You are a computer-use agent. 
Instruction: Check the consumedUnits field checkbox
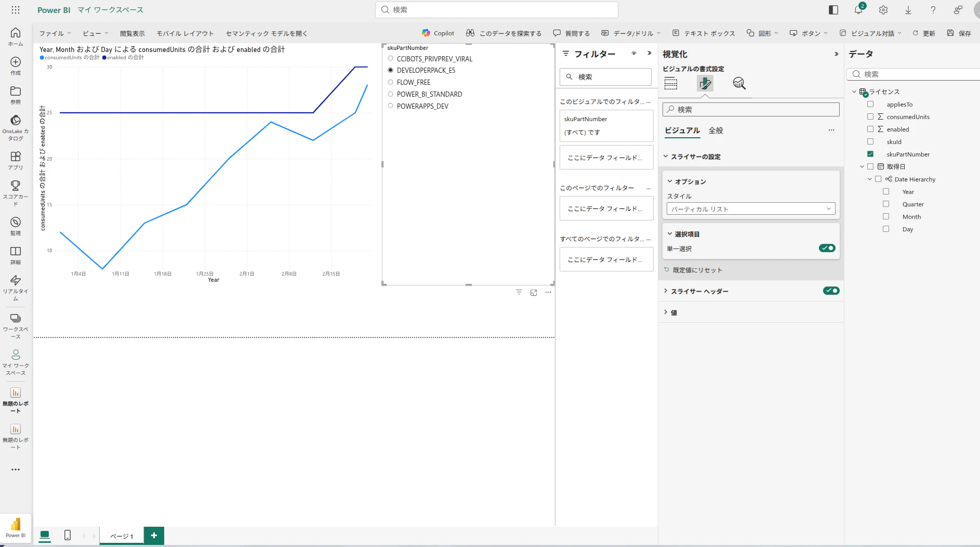pos(870,116)
